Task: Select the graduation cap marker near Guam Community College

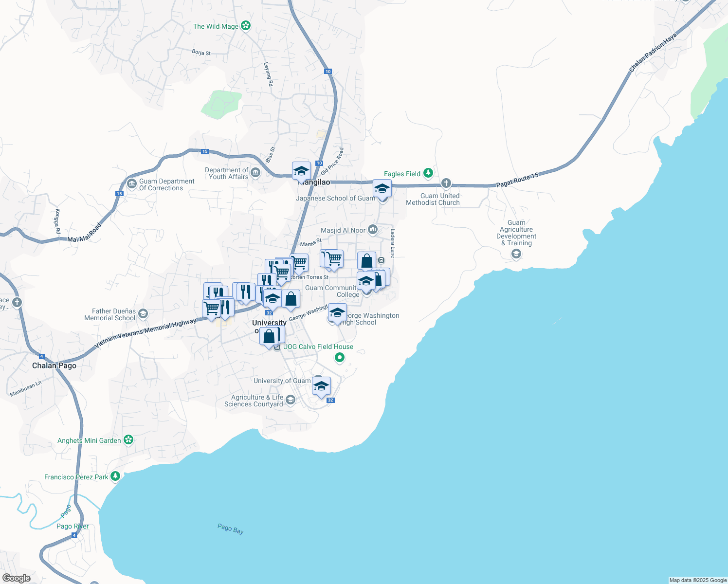Action: tap(366, 281)
